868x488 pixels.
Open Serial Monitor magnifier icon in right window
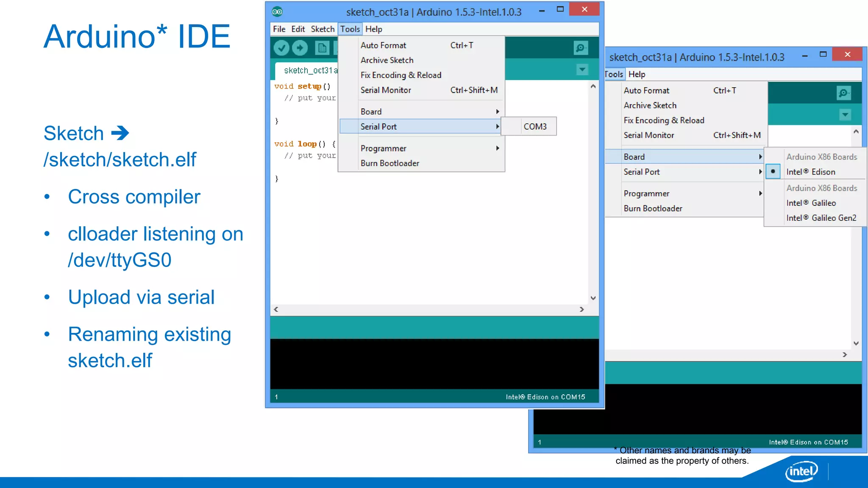tap(844, 93)
